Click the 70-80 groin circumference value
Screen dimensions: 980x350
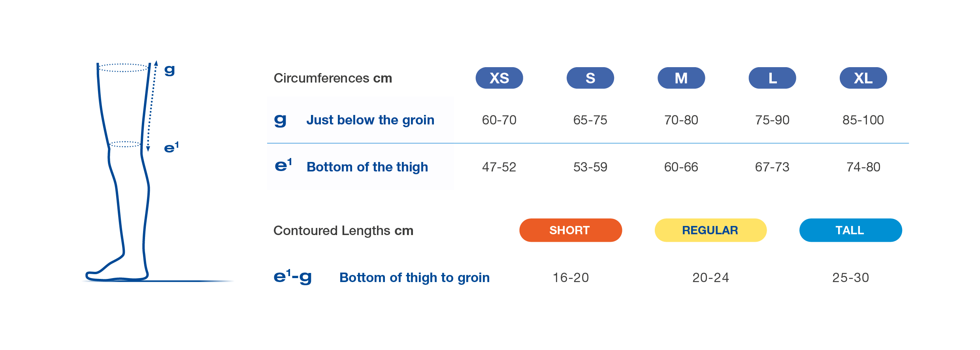681,120
